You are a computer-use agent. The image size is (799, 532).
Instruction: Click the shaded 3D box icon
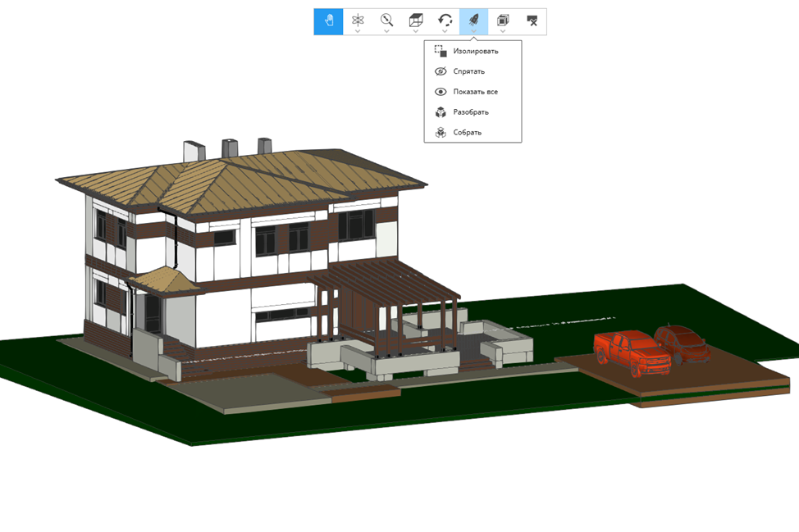coord(503,20)
